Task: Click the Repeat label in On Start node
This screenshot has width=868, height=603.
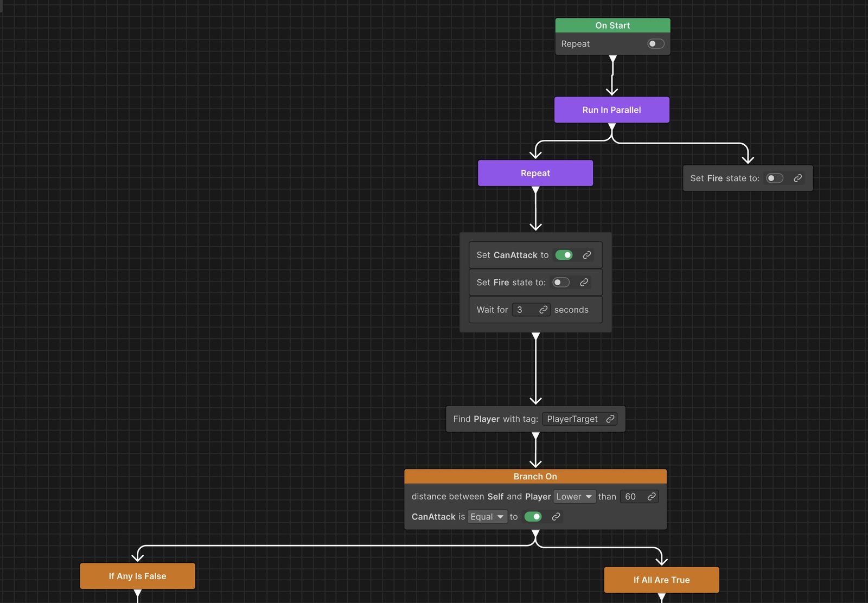Action: [575, 44]
